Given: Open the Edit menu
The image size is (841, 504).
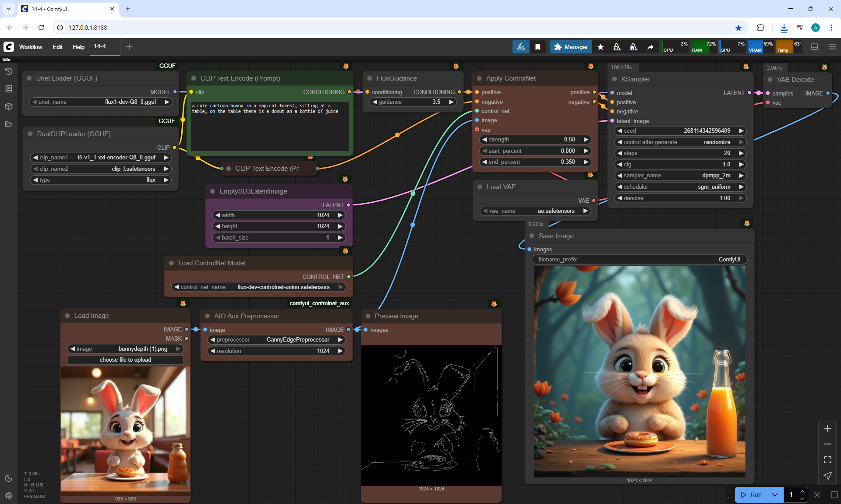Looking at the screenshot, I should coord(57,47).
